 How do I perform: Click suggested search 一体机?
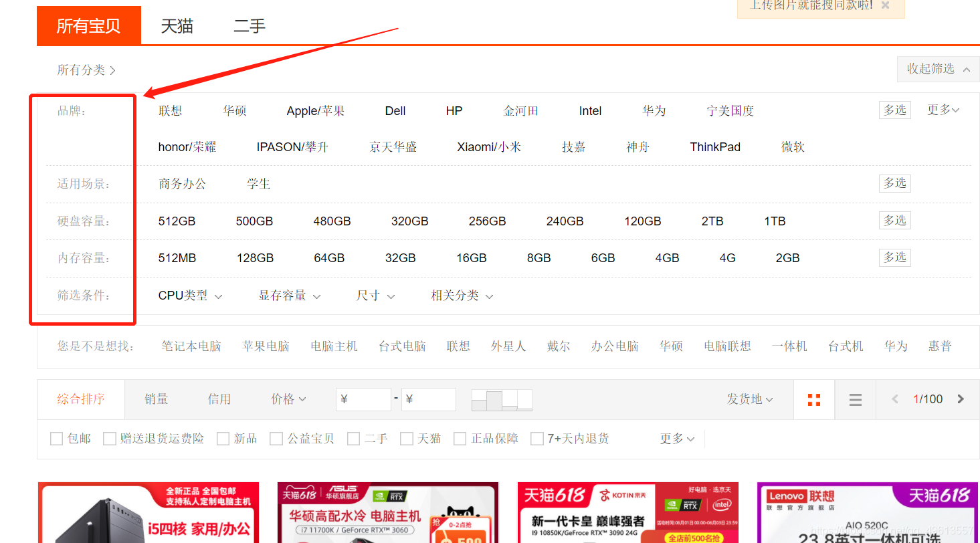tap(789, 346)
